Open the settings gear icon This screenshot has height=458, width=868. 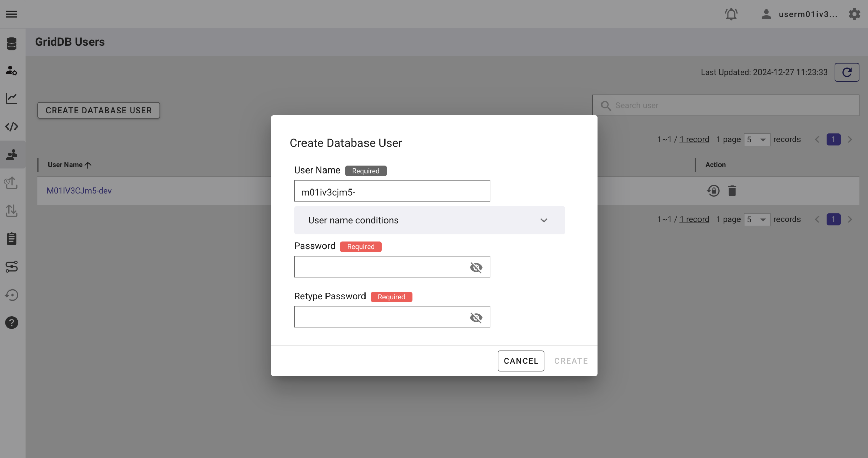pos(854,14)
